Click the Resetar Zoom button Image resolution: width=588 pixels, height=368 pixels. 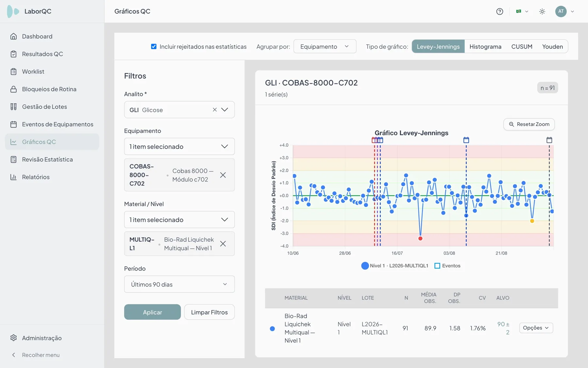(529, 124)
